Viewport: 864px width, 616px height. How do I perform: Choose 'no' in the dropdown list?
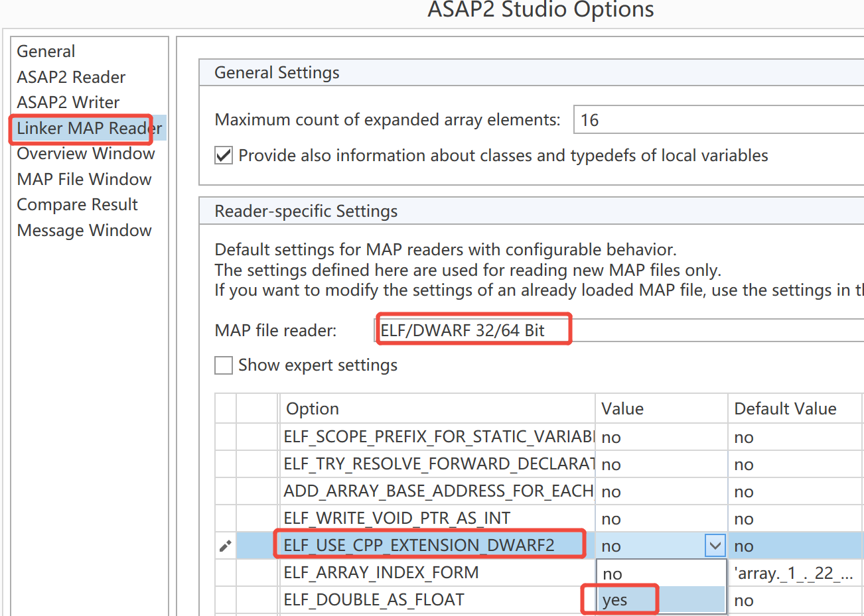pyautogui.click(x=612, y=574)
